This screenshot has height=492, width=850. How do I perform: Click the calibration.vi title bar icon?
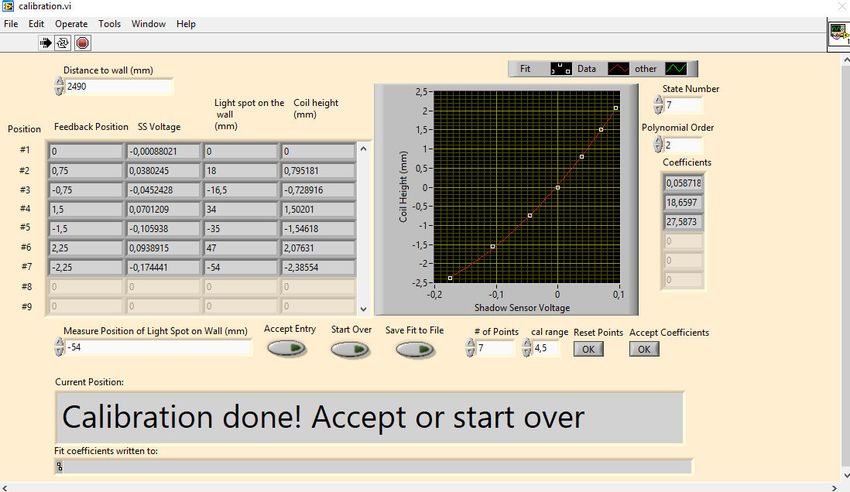(x=8, y=6)
